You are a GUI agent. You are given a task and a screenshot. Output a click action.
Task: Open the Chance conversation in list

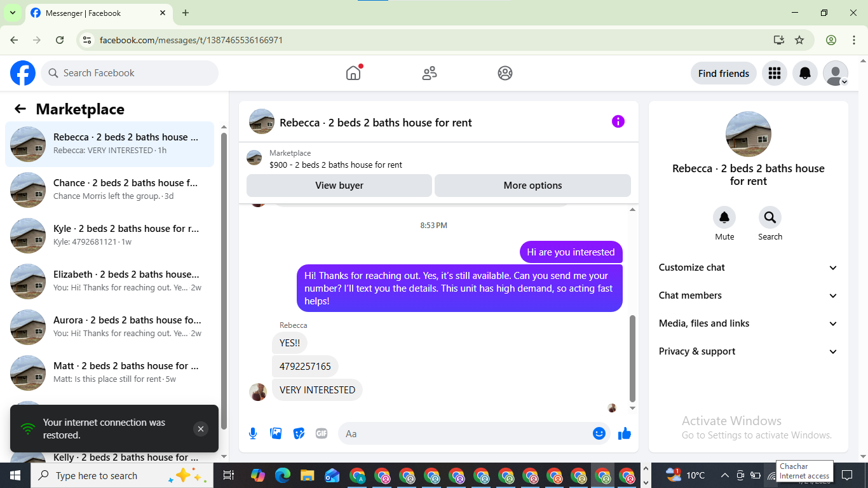click(109, 190)
